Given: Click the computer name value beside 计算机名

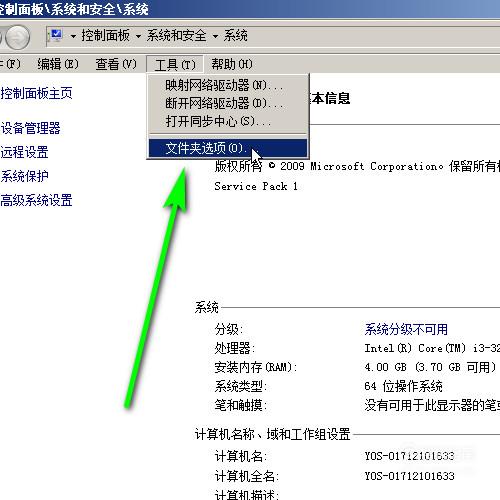Looking at the screenshot, I should click(409, 456).
